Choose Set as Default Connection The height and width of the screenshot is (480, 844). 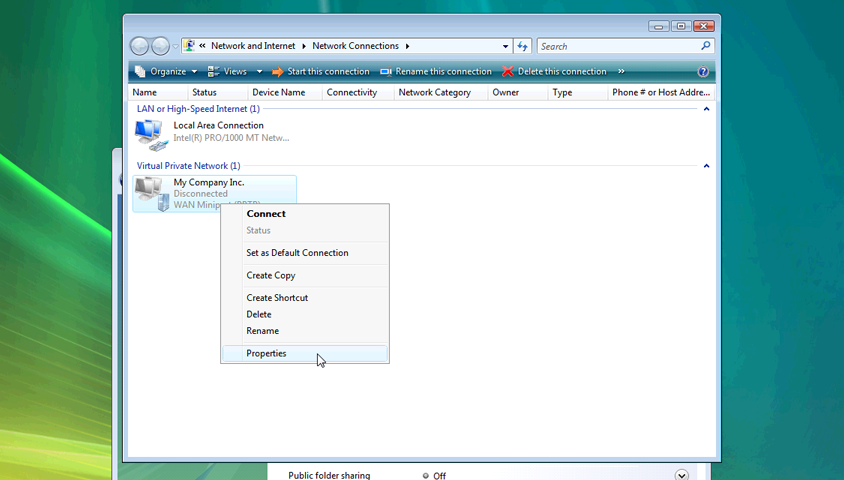coord(297,253)
